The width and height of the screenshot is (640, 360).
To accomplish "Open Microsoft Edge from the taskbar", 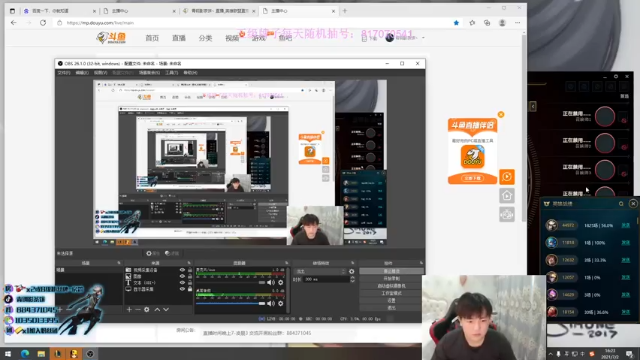I will point(25,353).
